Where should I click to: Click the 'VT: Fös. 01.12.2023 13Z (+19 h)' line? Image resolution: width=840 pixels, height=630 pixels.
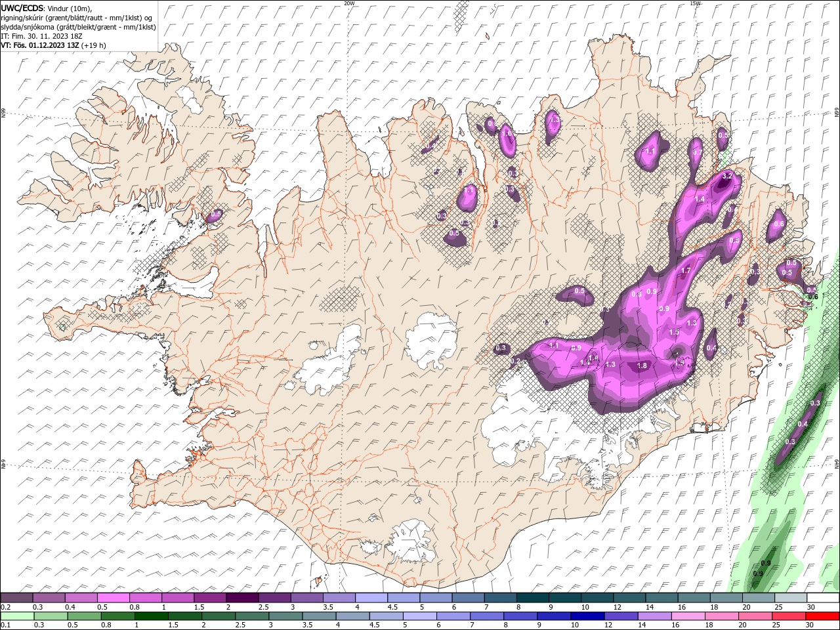pos(53,45)
